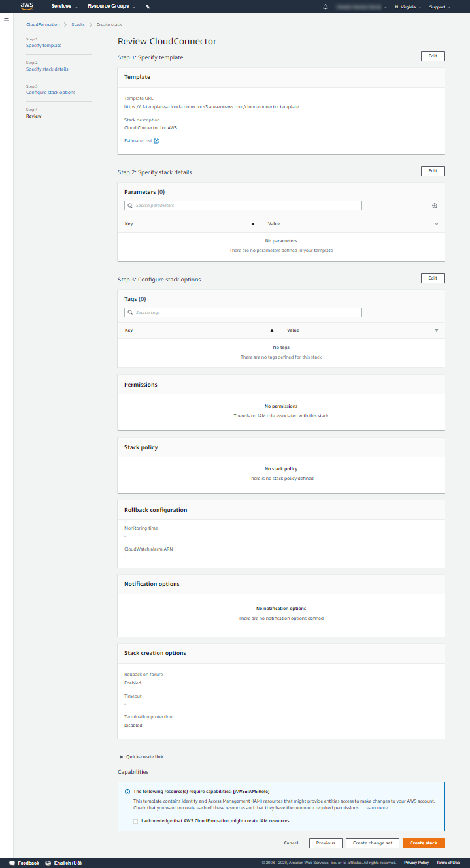The width and height of the screenshot is (470, 868).
Task: Click the info icon in capabilities box
Action: (127, 791)
